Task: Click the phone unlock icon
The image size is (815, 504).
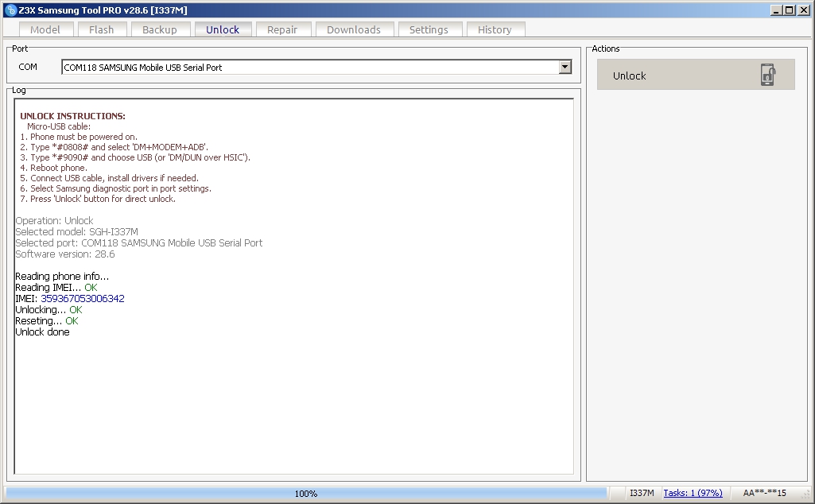Action: (768, 75)
